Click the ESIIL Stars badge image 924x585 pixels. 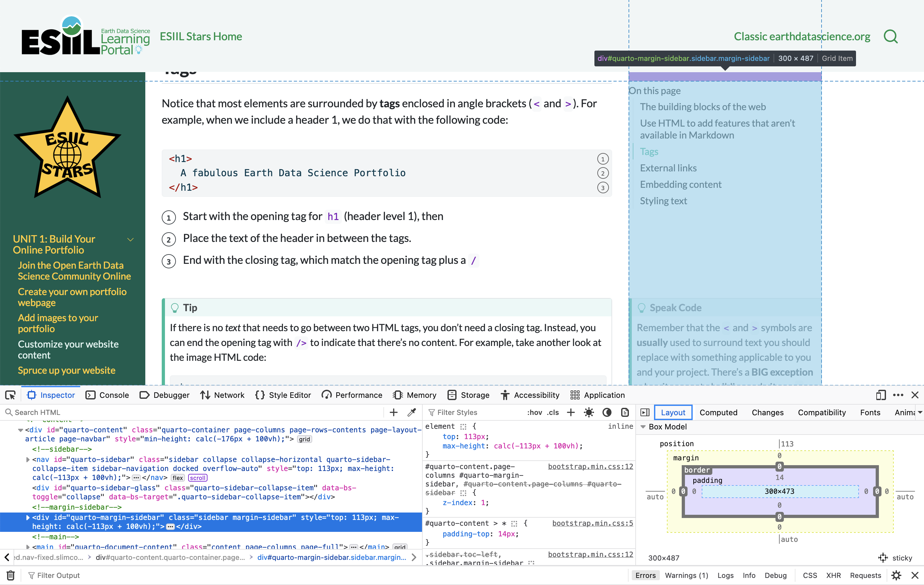[68, 147]
